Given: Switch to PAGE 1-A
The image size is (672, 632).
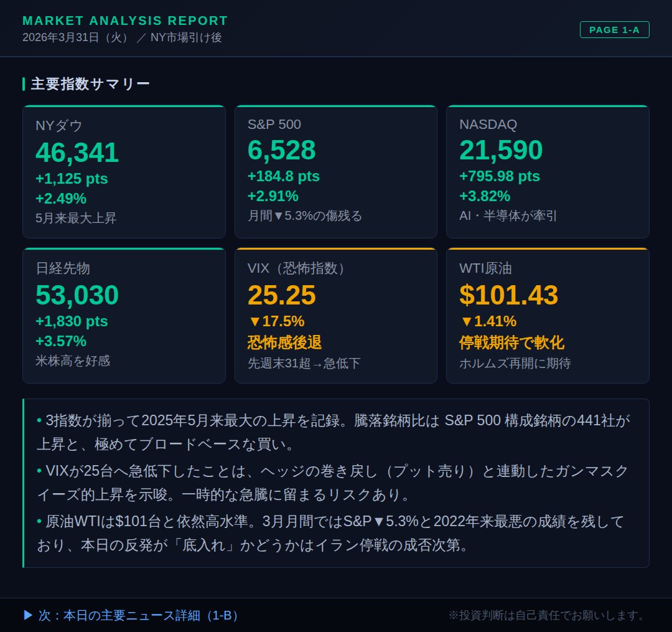Looking at the screenshot, I should 615,29.
